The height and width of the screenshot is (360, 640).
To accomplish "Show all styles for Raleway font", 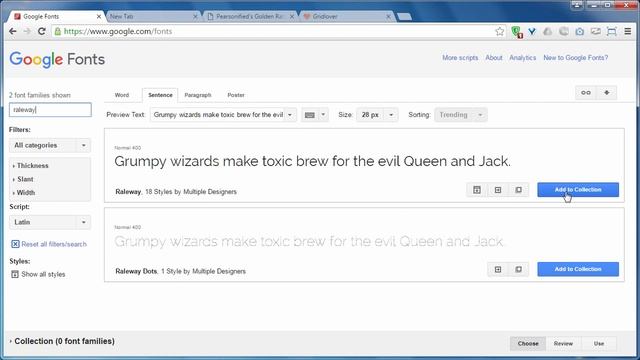I will (x=477, y=190).
